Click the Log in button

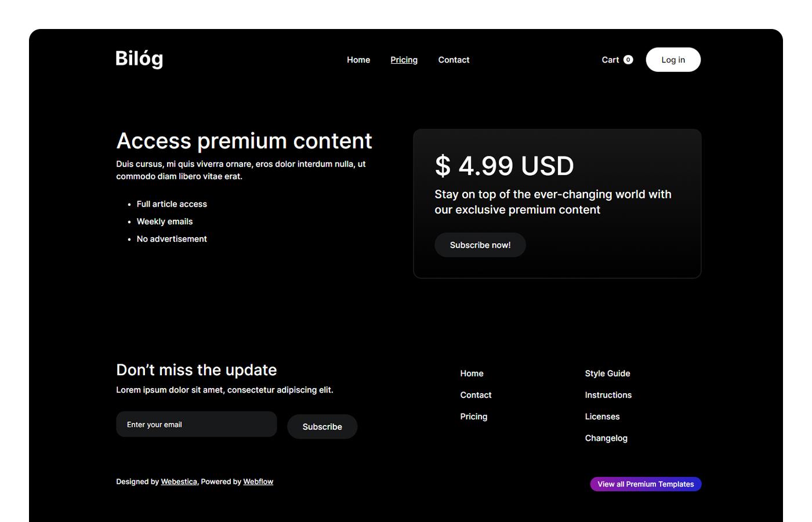pos(673,59)
